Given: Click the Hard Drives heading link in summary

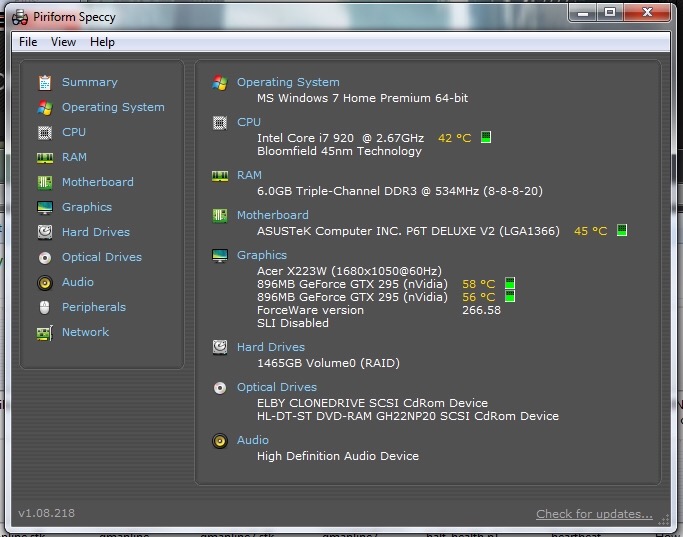Looking at the screenshot, I should point(270,347).
